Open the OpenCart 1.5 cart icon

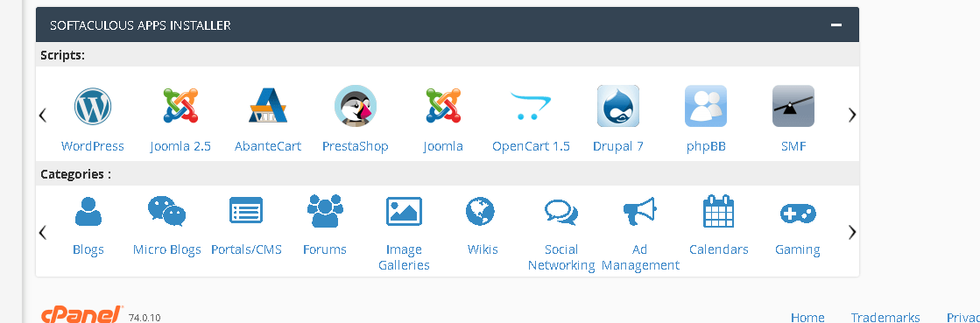531,105
